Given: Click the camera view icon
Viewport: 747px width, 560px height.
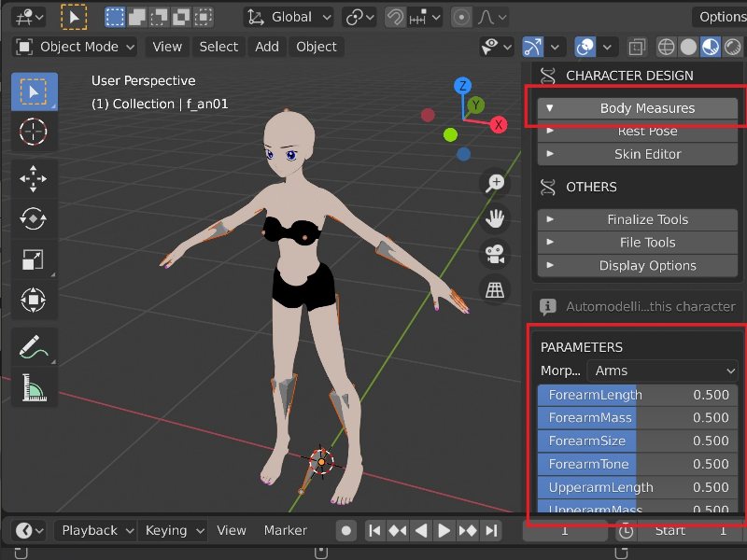Looking at the screenshot, I should tap(495, 253).
